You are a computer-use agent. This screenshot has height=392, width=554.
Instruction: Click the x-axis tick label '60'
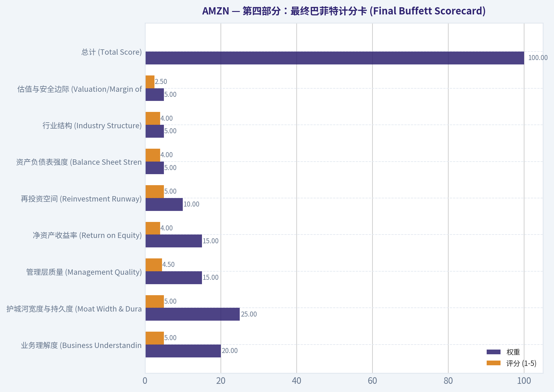(372, 381)
